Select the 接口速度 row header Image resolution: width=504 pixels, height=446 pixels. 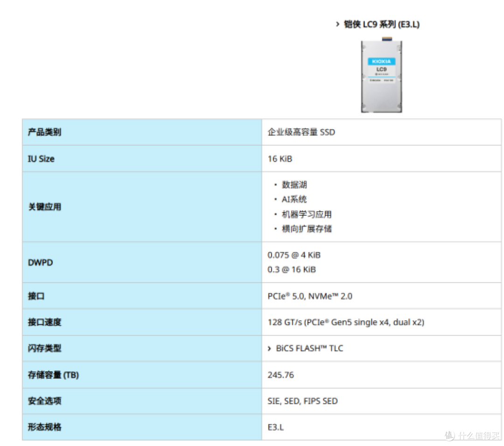(142, 322)
